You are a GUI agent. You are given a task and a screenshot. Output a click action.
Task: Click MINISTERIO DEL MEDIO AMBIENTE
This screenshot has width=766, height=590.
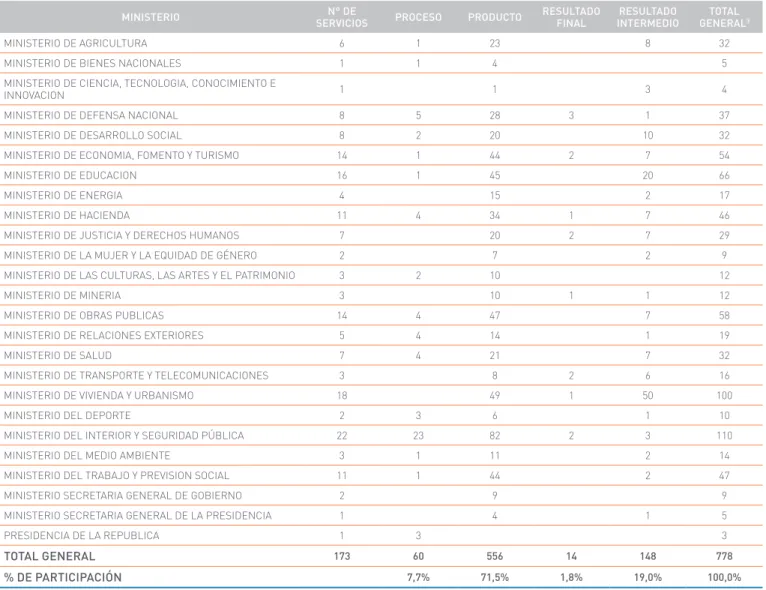coord(87,456)
